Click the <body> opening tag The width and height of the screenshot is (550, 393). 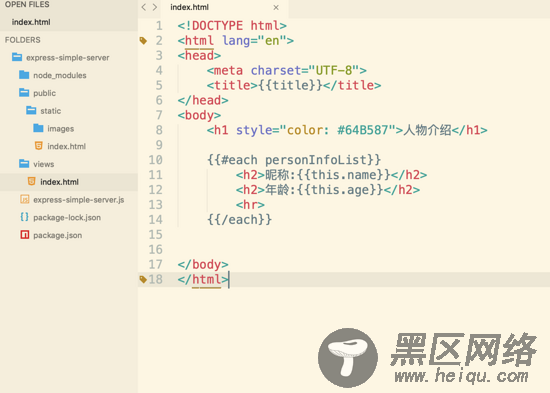199,115
